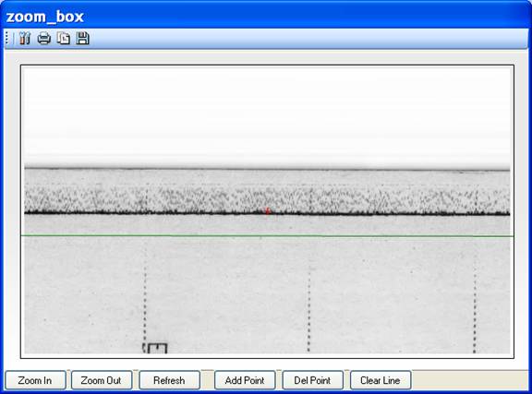
Task: Refresh the zoom box view
Action: [x=169, y=380]
